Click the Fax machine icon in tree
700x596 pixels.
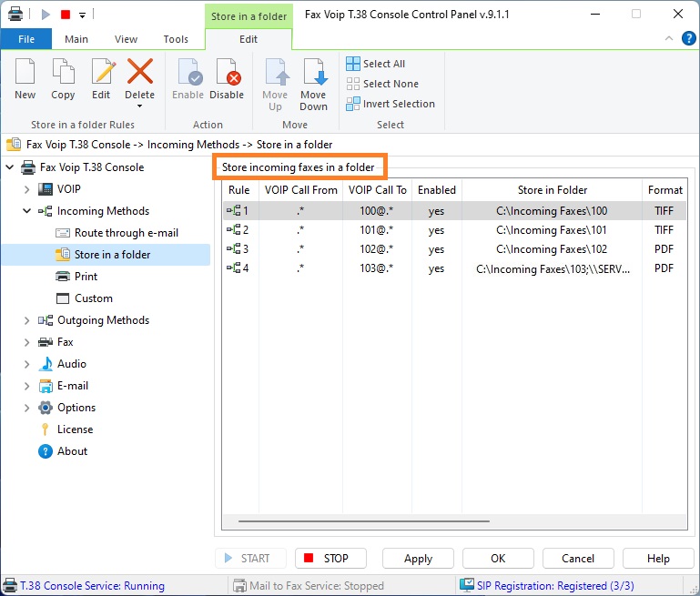pos(46,342)
